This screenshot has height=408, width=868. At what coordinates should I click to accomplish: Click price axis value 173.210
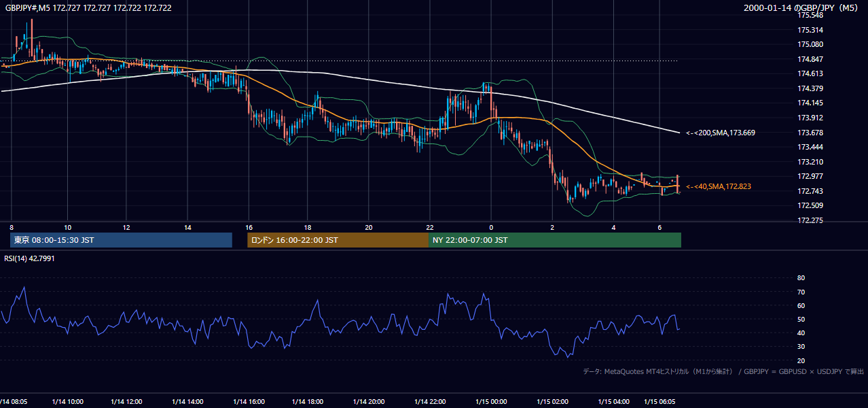[810, 162]
